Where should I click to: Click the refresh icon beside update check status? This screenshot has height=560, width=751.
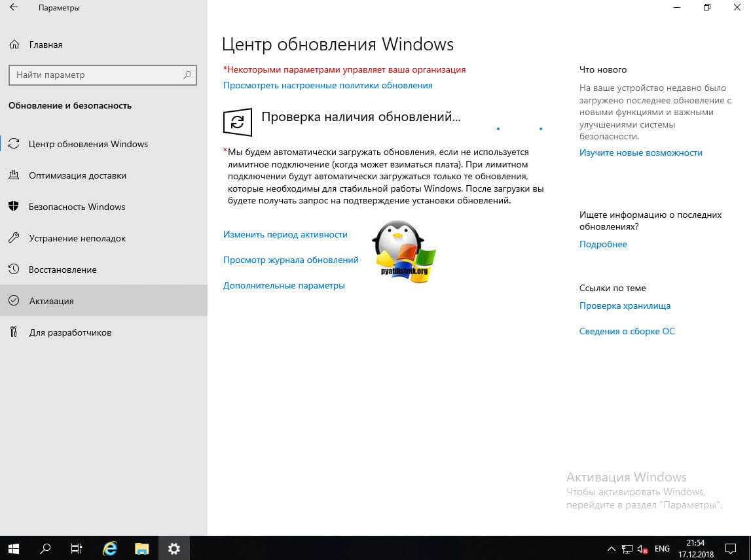coord(238,122)
